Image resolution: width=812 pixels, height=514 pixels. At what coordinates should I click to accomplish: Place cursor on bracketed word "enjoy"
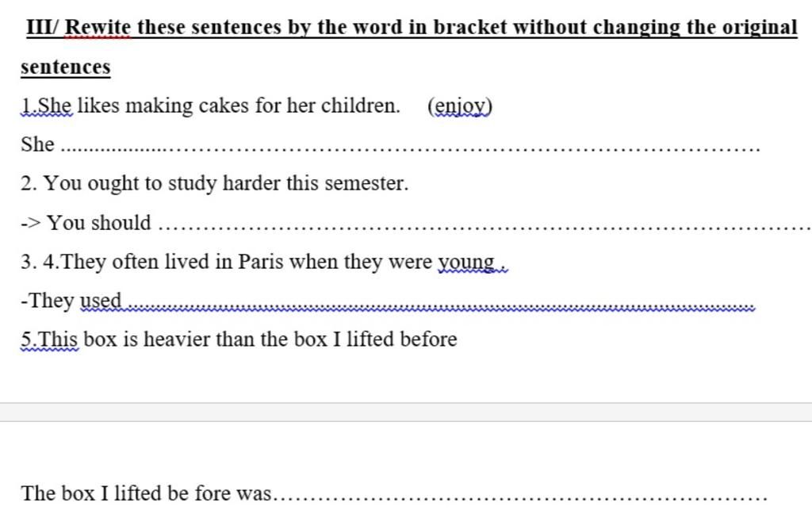click(460, 106)
